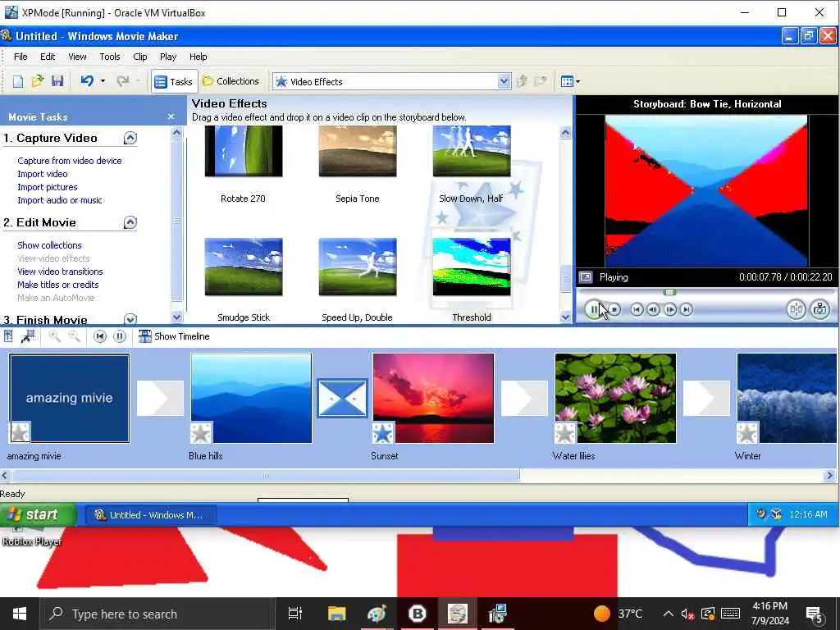Click the Save Project floppy icon
Screen dimensions: 840x630
[57, 81]
